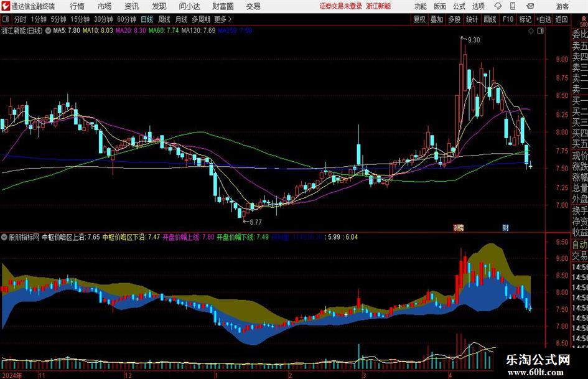Switch to the 1分钟 period tab
588x379 pixels.
(38, 19)
